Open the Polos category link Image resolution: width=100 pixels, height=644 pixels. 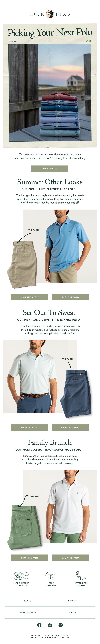[72, 612]
